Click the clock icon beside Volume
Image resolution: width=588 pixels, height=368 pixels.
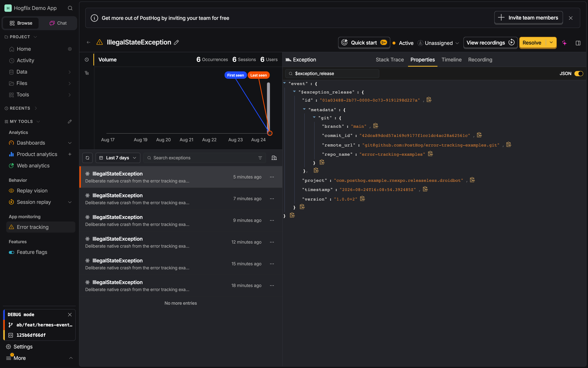(x=87, y=60)
